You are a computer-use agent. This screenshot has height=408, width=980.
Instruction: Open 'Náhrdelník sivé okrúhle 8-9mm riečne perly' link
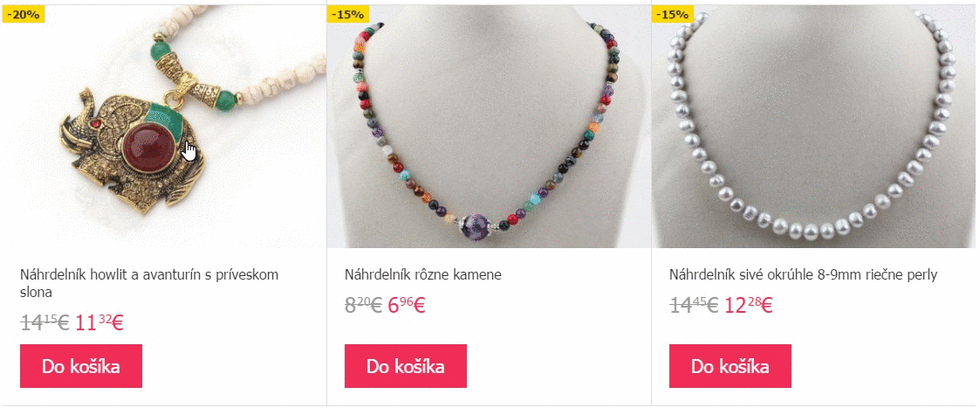pyautogui.click(x=803, y=274)
